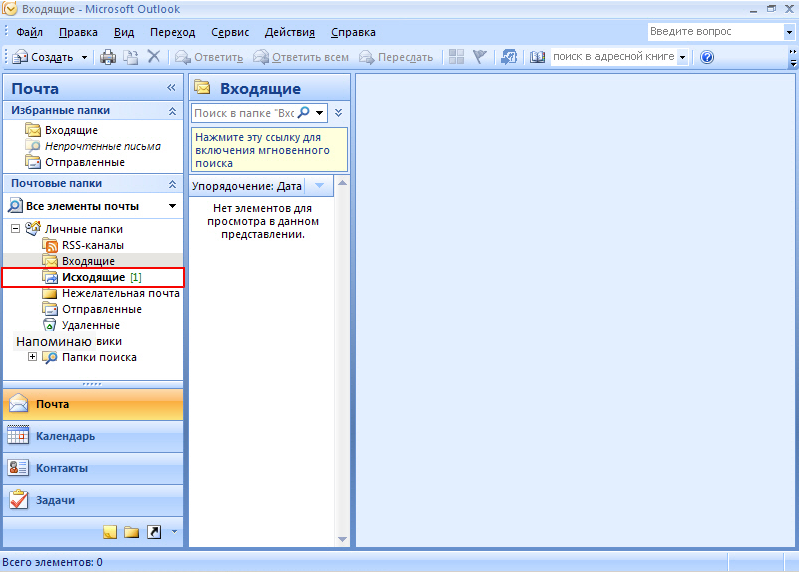
Task: Open the Действия menu
Action: click(x=289, y=32)
